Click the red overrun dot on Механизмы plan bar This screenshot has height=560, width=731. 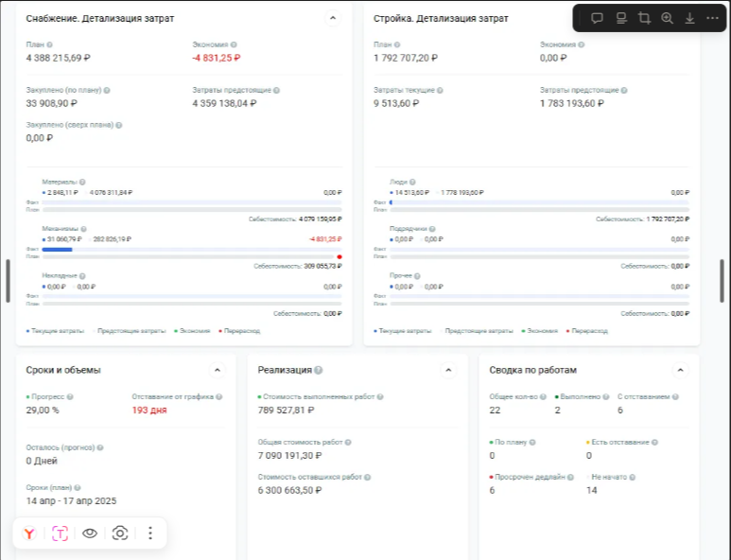tap(339, 257)
